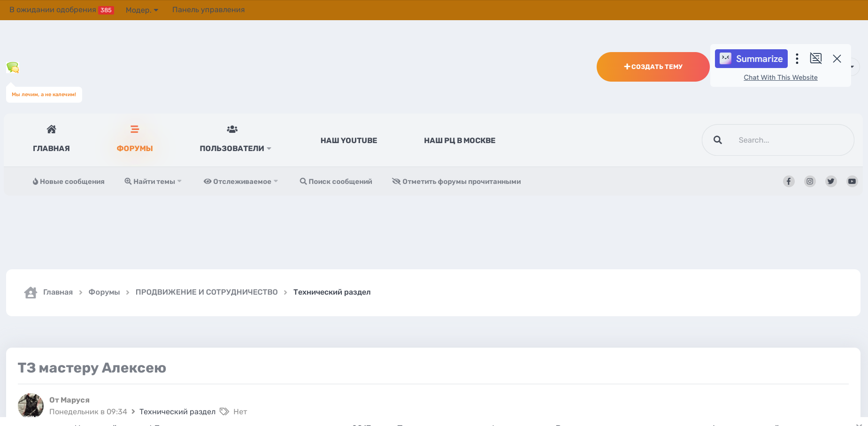The height and width of the screenshot is (426, 868).
Task: Open the YouTube social icon
Action: (x=852, y=181)
